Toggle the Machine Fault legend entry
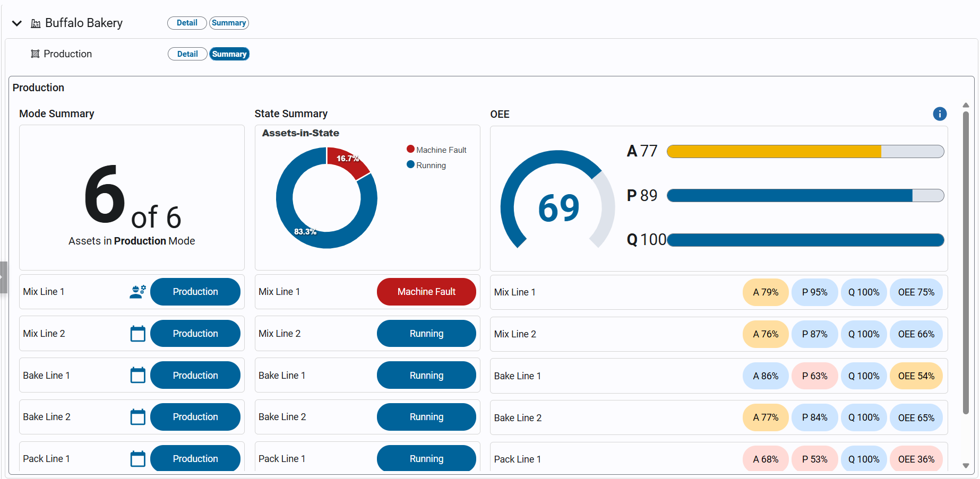Image resolution: width=980 pixels, height=479 pixels. [x=436, y=150]
